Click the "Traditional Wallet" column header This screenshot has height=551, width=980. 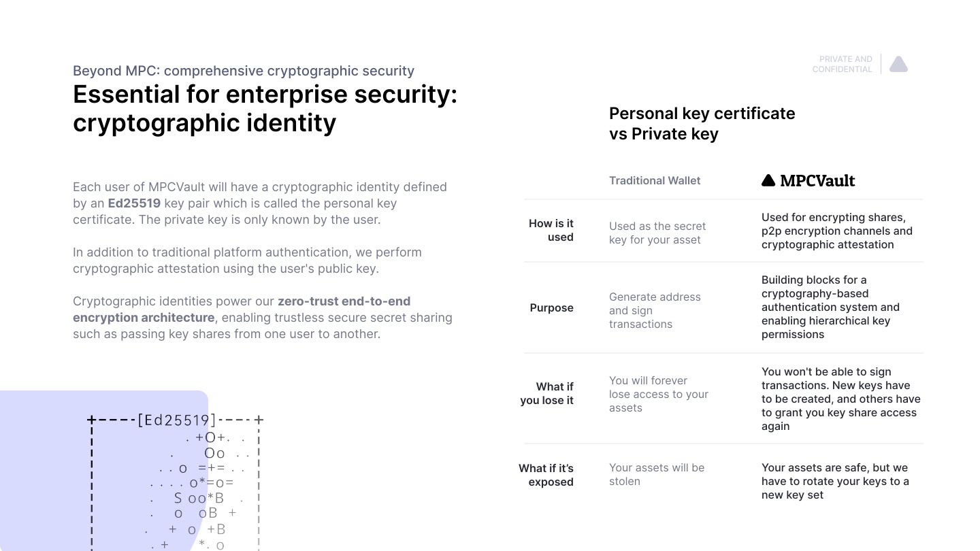point(655,180)
